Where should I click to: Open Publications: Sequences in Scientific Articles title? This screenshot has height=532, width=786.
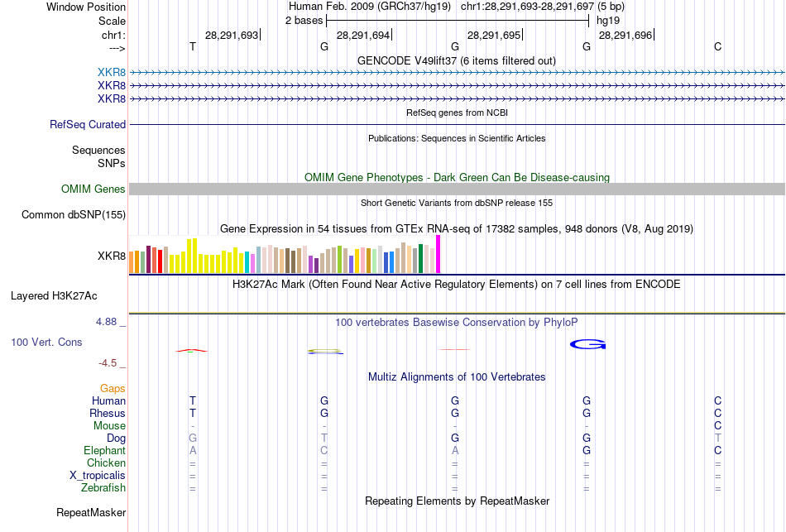tap(457, 138)
